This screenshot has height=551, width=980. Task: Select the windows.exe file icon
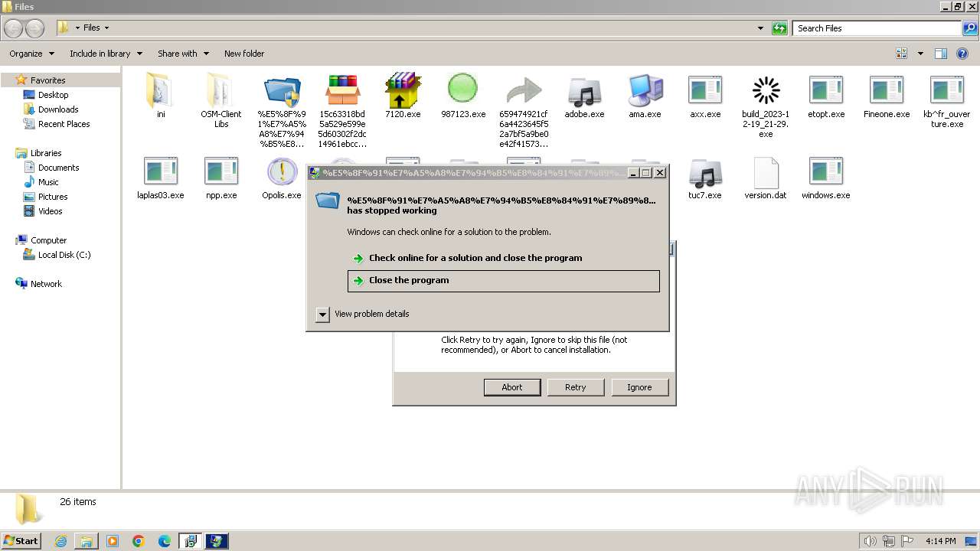click(826, 171)
